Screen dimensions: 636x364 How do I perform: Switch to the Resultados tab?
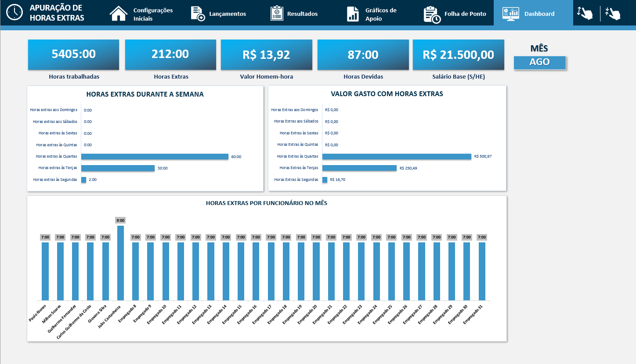tap(302, 14)
